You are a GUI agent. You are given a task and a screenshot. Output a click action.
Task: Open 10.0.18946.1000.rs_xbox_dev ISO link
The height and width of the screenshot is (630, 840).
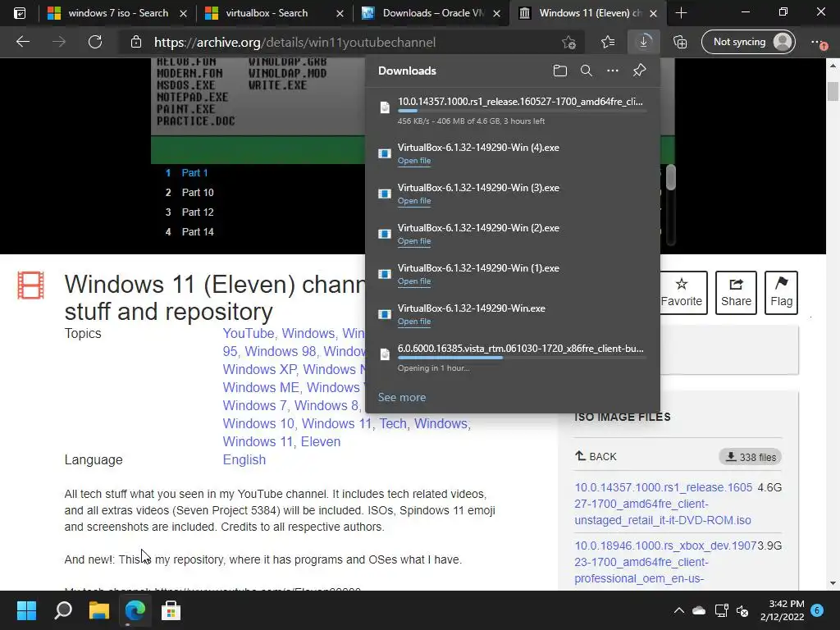(665, 562)
